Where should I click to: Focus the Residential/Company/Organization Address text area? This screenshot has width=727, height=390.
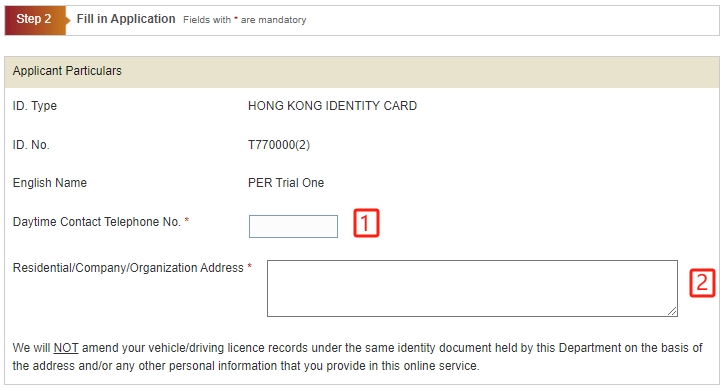(x=472, y=288)
